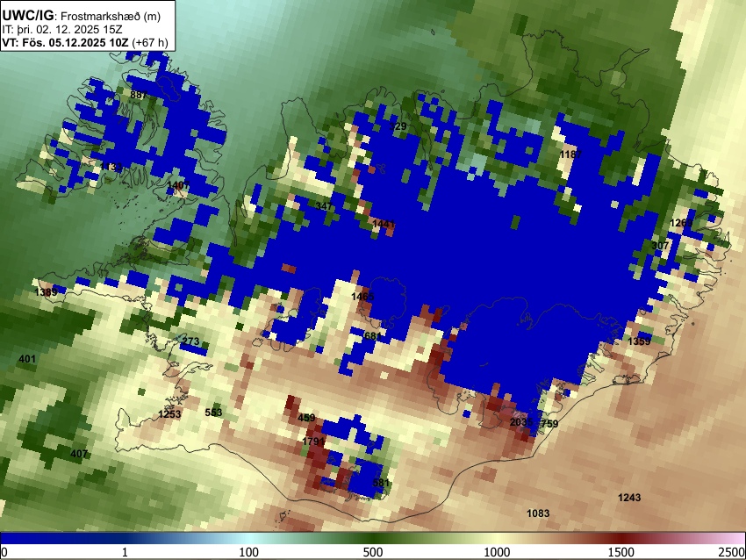
Task: Click the 1243 value over the southeast ocean
Action: (629, 497)
